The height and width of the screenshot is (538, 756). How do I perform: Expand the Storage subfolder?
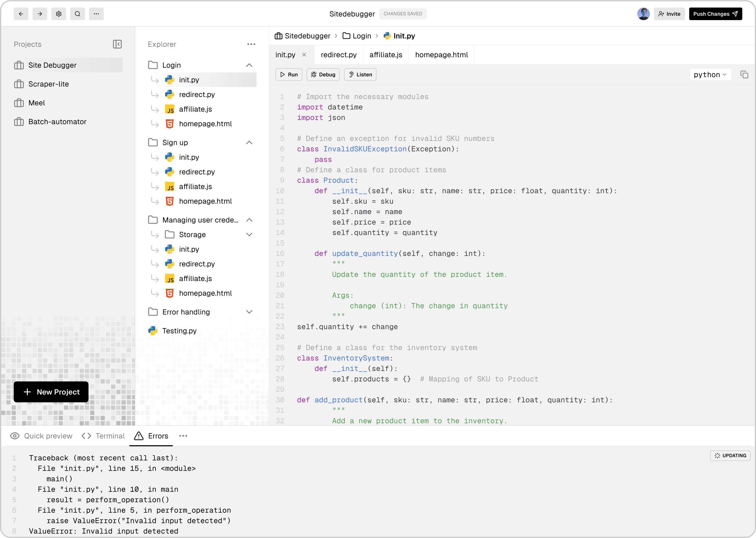click(x=249, y=234)
